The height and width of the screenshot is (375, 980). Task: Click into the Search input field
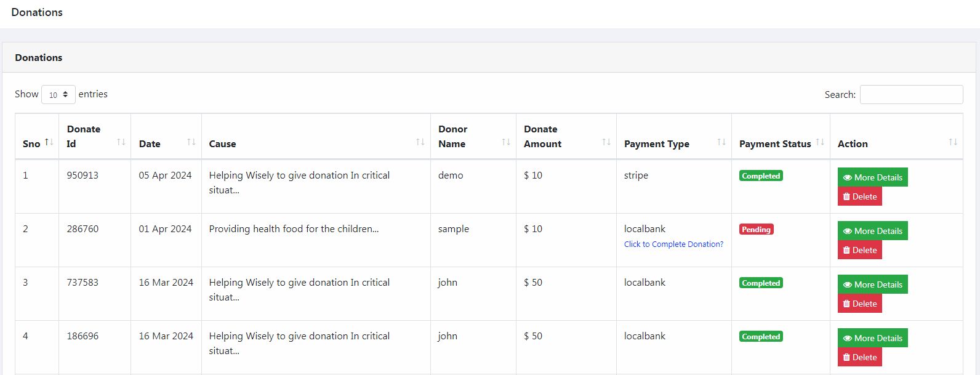tap(911, 95)
